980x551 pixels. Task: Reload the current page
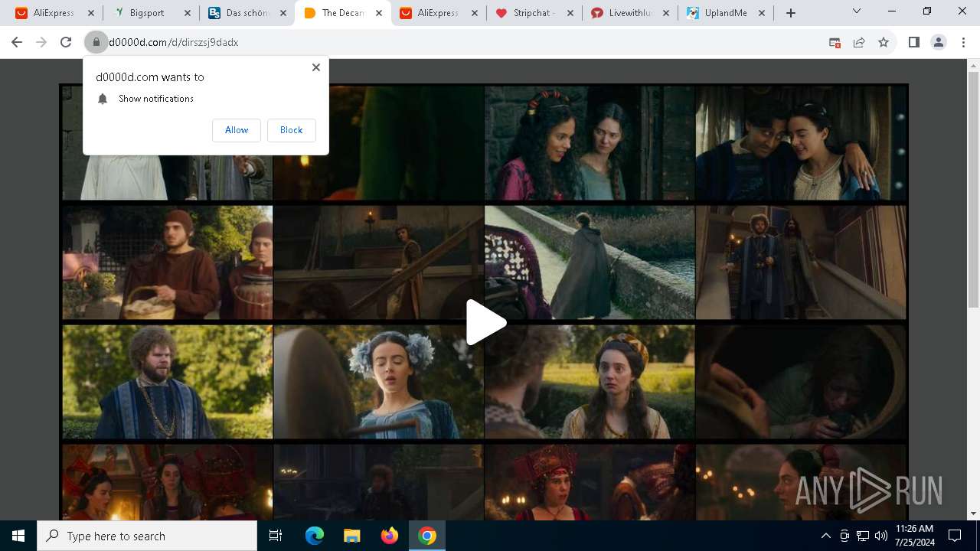[66, 42]
